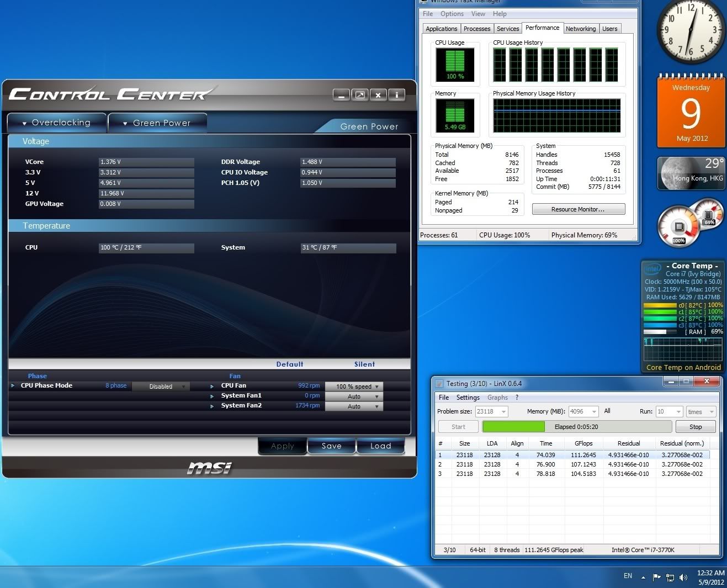Viewport: 727px width, 588px height.
Task: Click arrow icon beside System Fan2 row
Action: pyautogui.click(x=212, y=406)
